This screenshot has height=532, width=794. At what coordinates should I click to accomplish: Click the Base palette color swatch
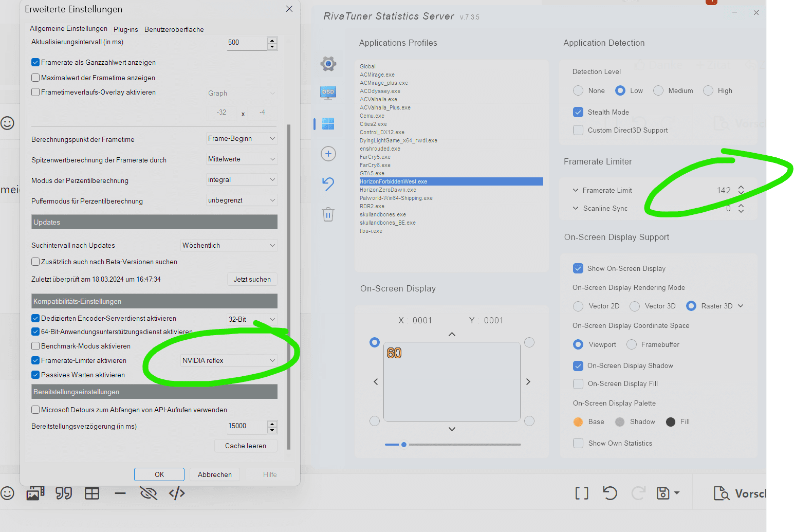(x=578, y=422)
